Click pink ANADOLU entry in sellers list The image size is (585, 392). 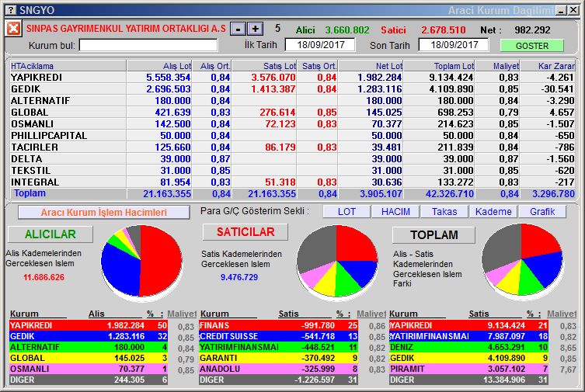click(x=278, y=369)
